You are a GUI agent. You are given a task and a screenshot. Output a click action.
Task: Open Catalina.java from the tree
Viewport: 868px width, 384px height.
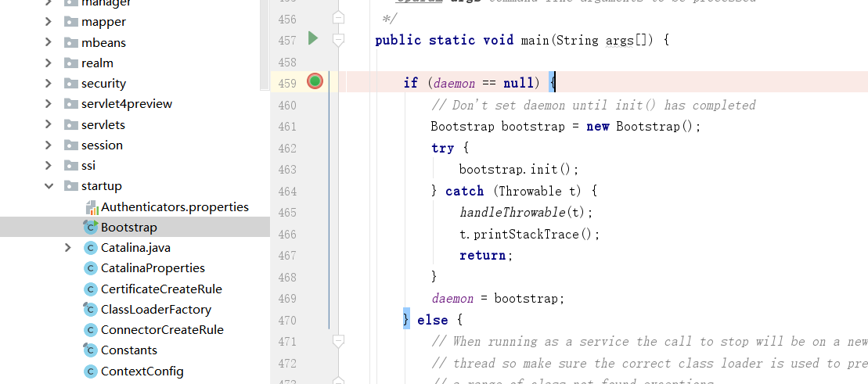coord(135,248)
